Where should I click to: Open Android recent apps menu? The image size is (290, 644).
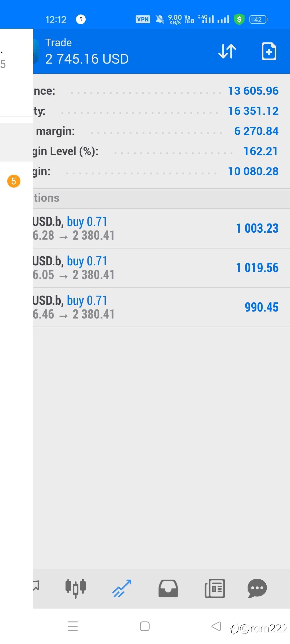click(x=73, y=626)
